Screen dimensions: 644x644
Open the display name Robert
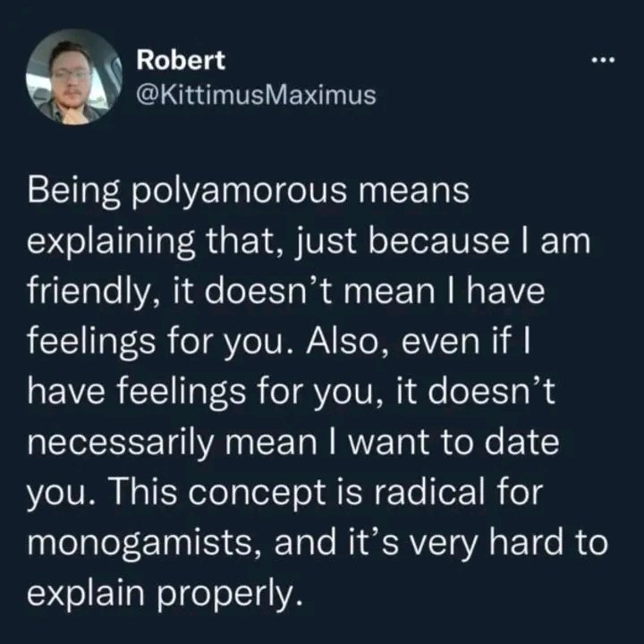pos(181,60)
